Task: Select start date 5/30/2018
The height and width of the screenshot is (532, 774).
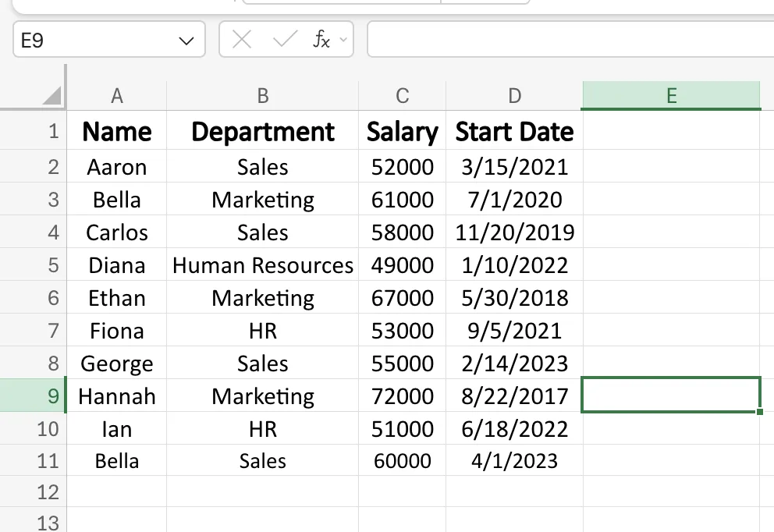Action: point(514,297)
